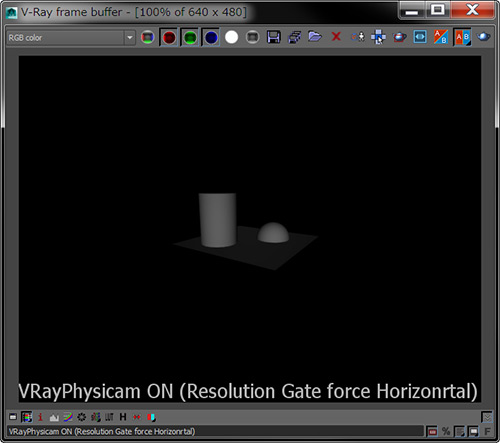
Task: Toggle force color clamping icon
Action: 27,417
